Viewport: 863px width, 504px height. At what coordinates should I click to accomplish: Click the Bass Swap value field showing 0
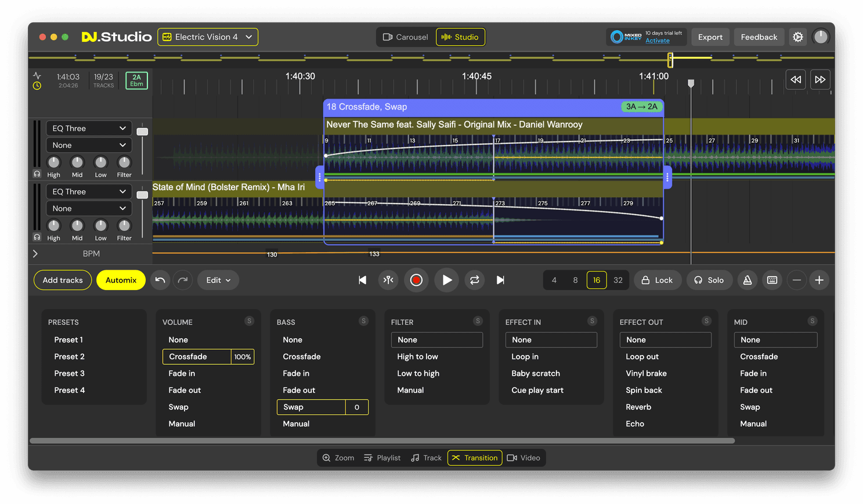pyautogui.click(x=357, y=407)
